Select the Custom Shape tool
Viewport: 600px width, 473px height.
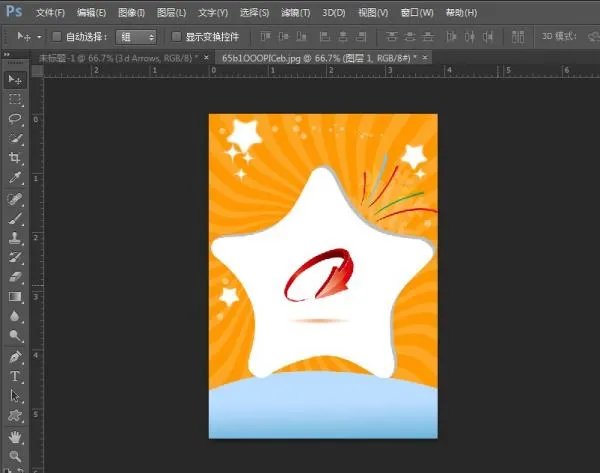(x=15, y=415)
